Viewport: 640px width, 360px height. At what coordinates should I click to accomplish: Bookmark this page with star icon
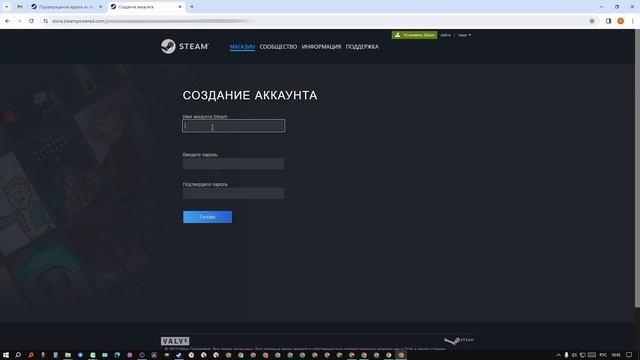[592, 21]
